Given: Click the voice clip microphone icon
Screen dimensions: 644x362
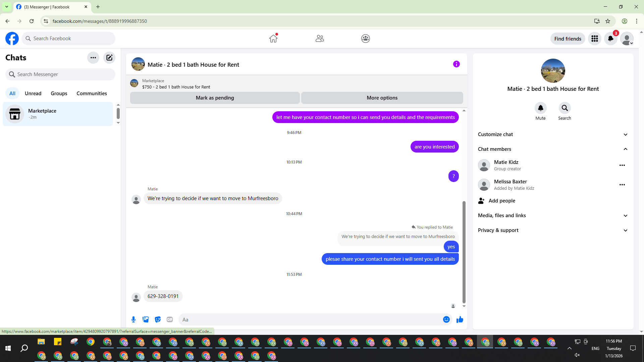Looking at the screenshot, I should [133, 319].
